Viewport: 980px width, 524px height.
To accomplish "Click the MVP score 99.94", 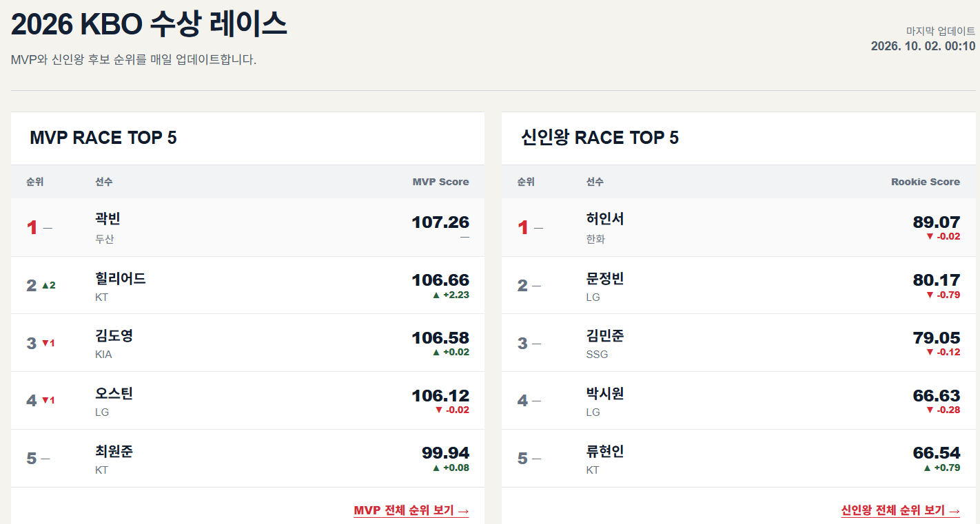I will pyautogui.click(x=445, y=453).
